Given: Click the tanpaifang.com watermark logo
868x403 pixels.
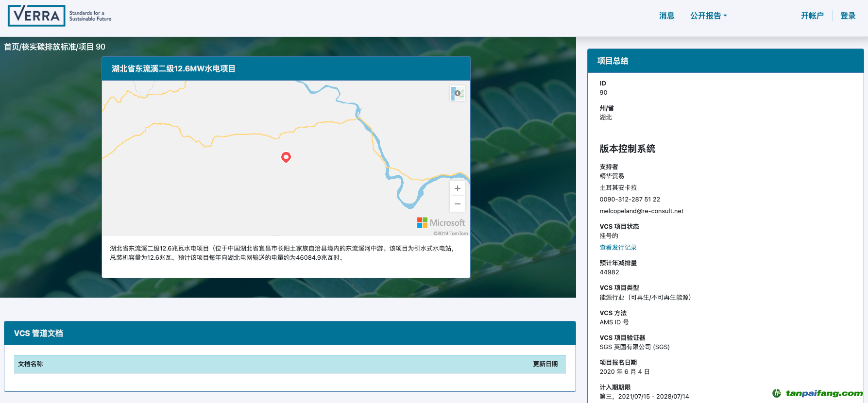Looking at the screenshot, I should (817, 393).
